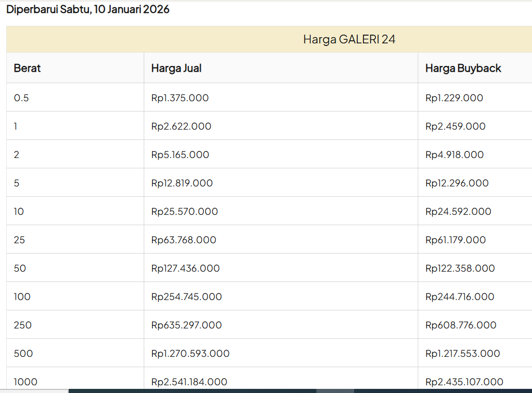Select the Rp1.375.000 selling price
532x393 pixels.
(180, 98)
